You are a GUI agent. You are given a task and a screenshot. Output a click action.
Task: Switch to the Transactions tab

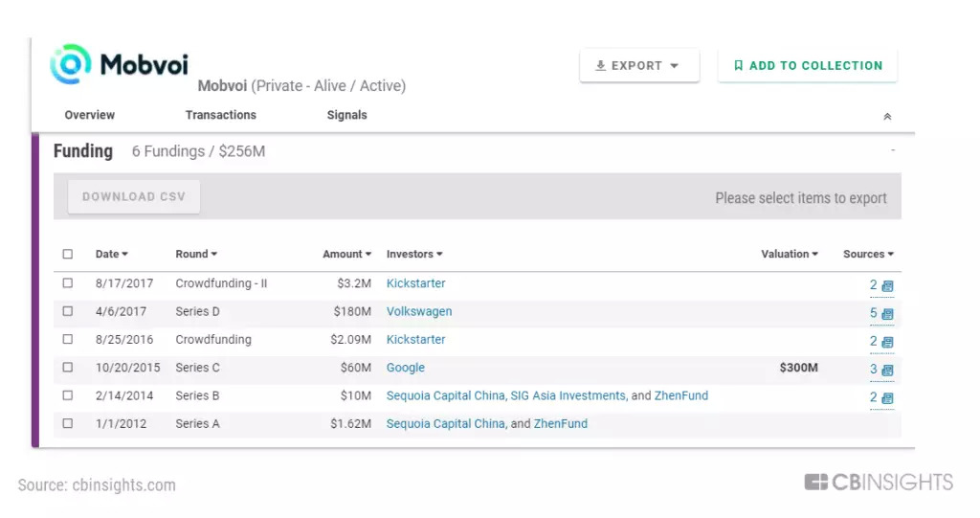[x=221, y=115]
